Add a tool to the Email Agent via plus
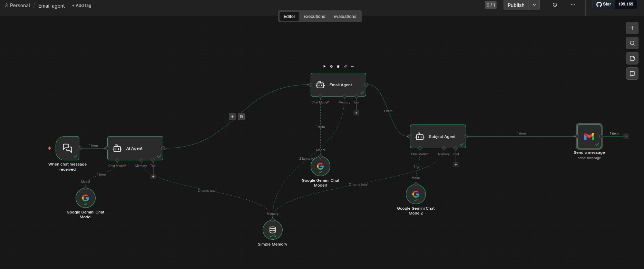The height and width of the screenshot is (269, 644). click(357, 113)
